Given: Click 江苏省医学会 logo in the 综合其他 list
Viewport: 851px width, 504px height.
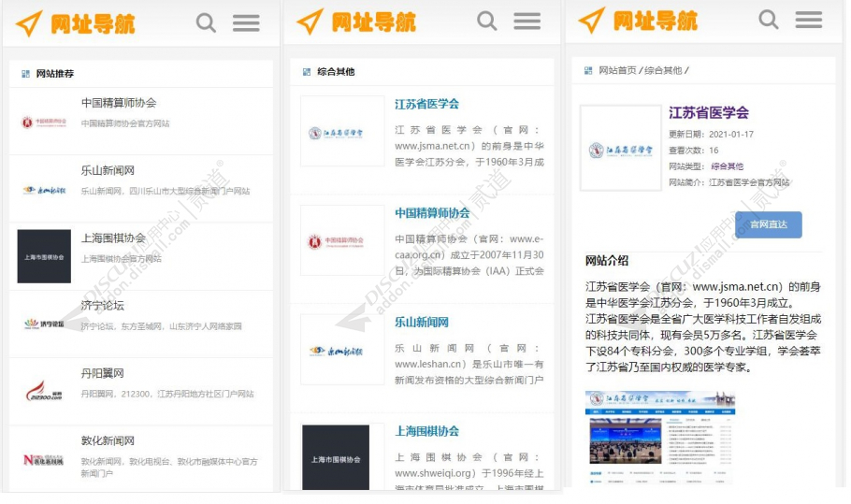Looking at the screenshot, I should pyautogui.click(x=342, y=131).
